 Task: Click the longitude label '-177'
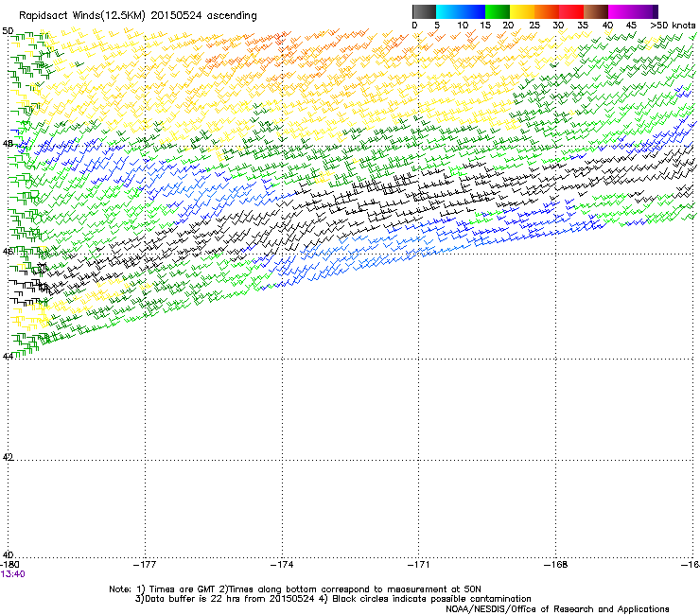click(145, 565)
